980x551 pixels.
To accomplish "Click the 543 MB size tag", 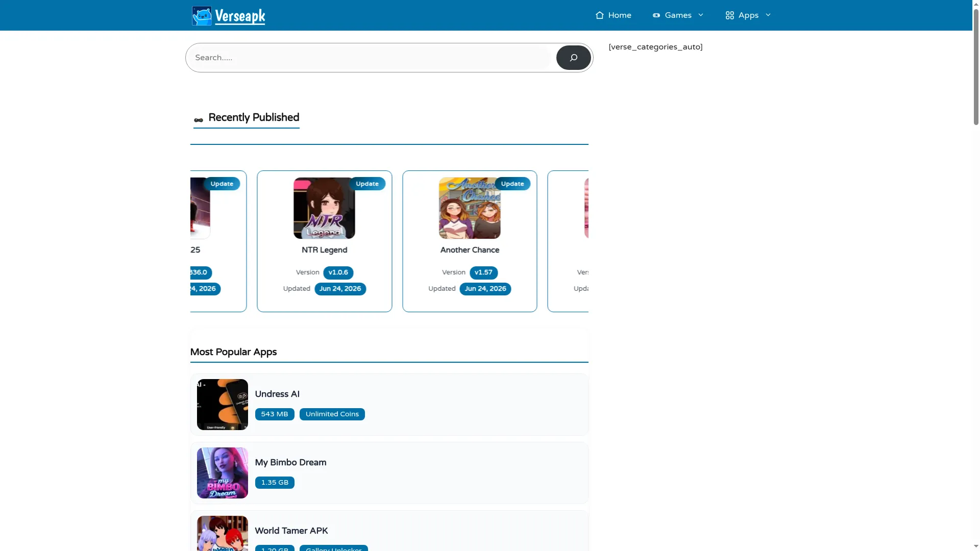I will tap(275, 414).
